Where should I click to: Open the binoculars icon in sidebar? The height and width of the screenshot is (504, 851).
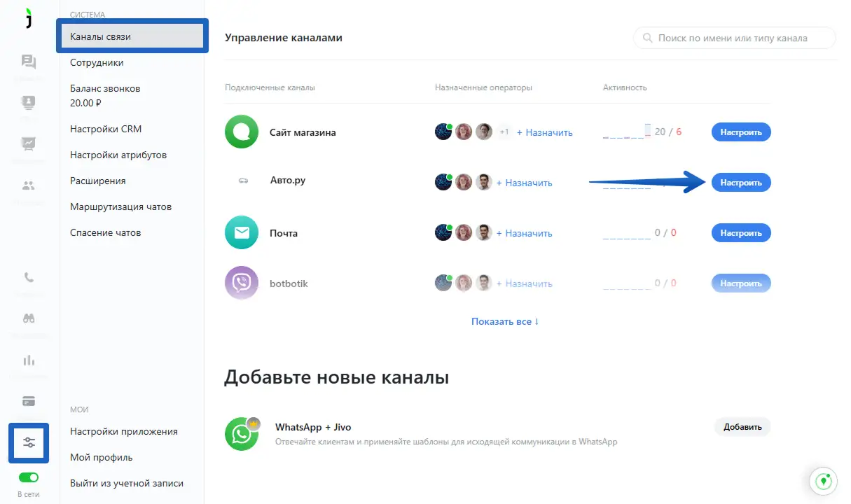tap(29, 318)
